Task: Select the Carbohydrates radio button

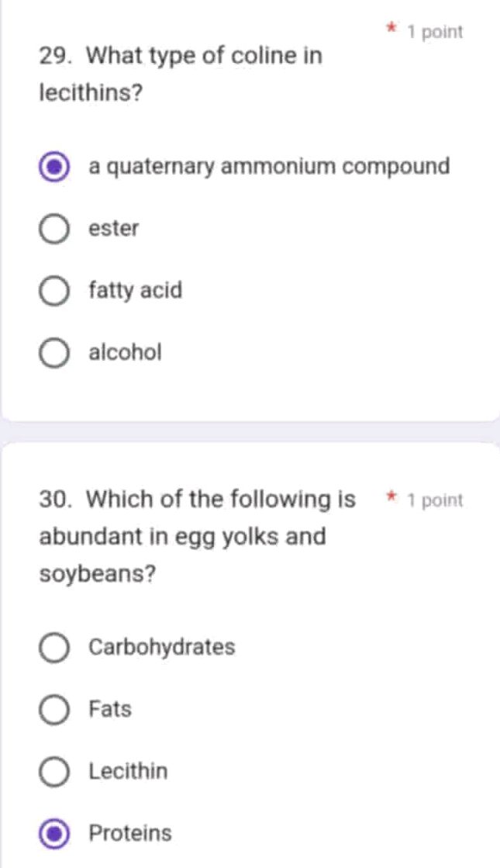Action: (x=53, y=647)
